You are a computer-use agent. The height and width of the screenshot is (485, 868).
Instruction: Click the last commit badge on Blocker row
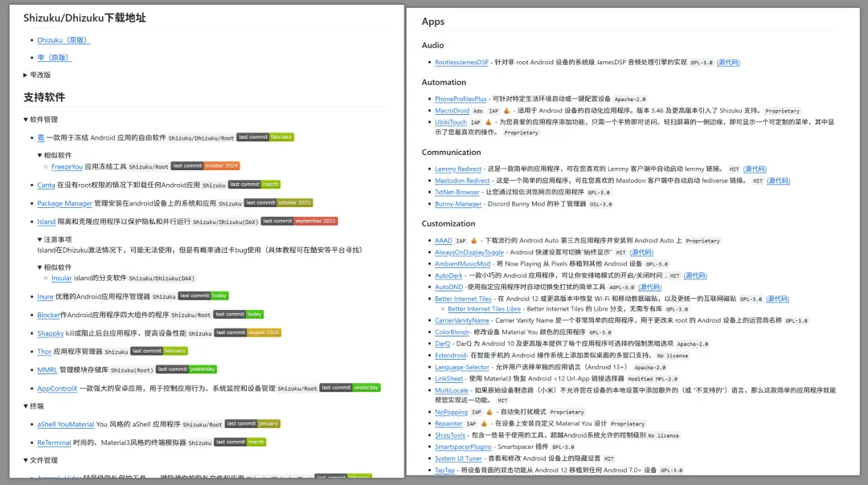(x=239, y=314)
